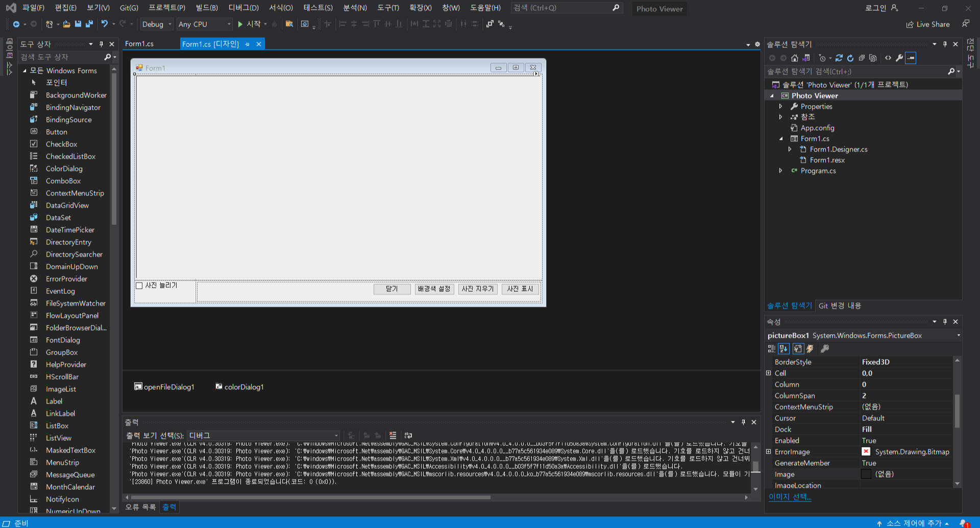980x528 pixels.
Task: Show events lightning bolt in Properties panel
Action: (x=810, y=349)
